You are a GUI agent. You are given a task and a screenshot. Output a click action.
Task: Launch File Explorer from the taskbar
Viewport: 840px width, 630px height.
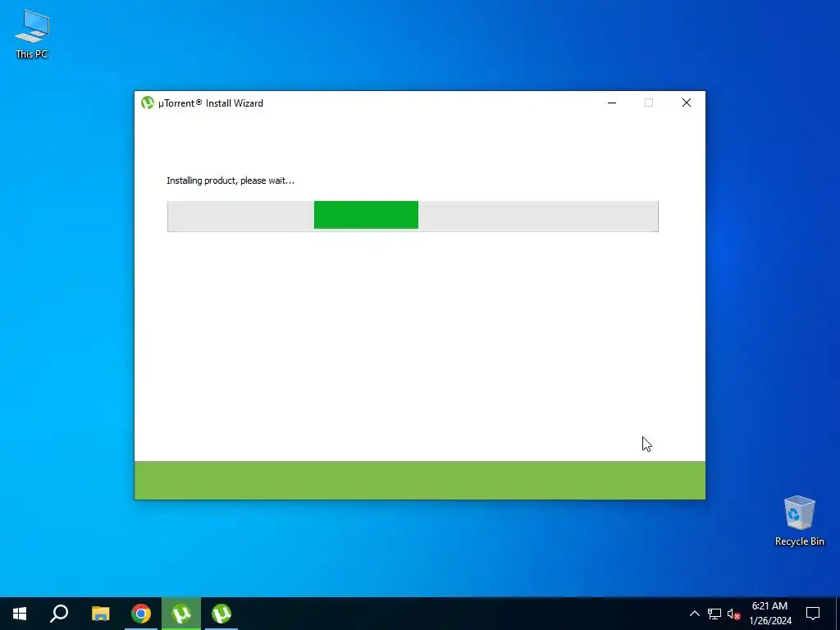100,614
